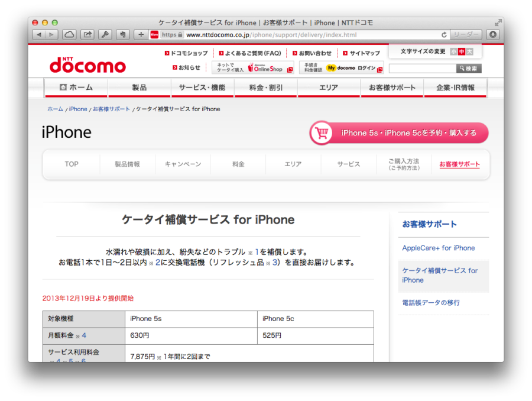Click the 2013年12月19日より提供開始 notice
The image size is (532, 401).
coord(88,298)
